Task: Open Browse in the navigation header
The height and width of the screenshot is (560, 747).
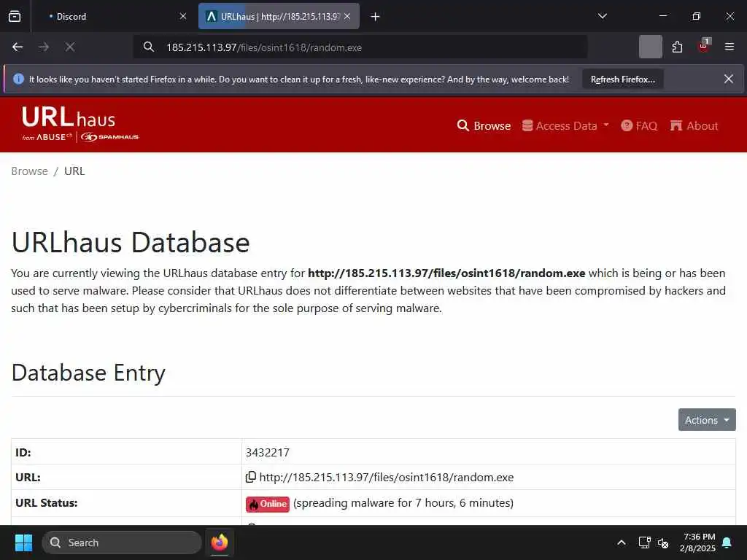Action: tap(484, 125)
